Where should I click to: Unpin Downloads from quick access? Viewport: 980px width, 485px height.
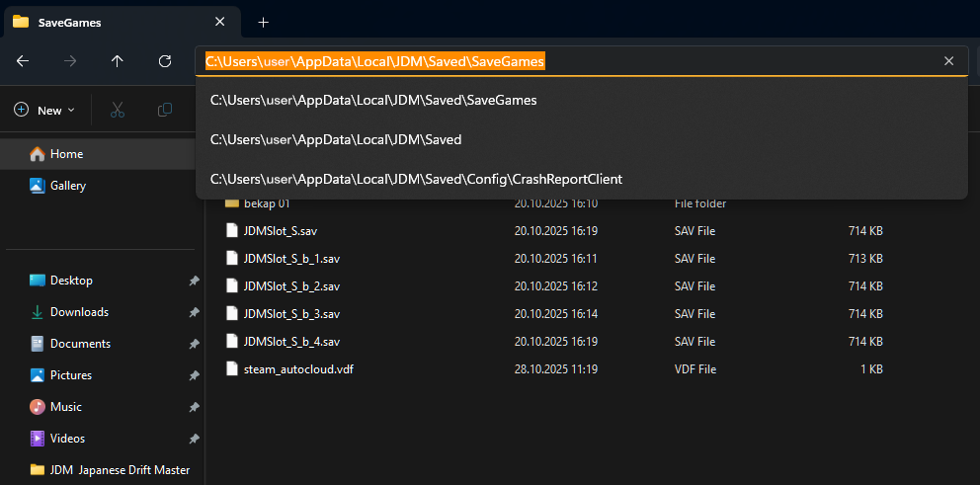tap(194, 312)
